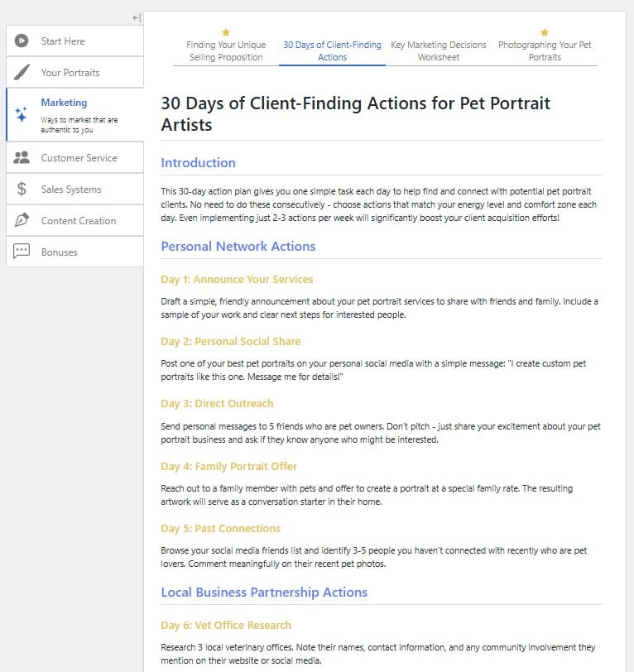Click the Local Business Partnership Actions heading
The height and width of the screenshot is (672, 634).
pyautogui.click(x=264, y=593)
